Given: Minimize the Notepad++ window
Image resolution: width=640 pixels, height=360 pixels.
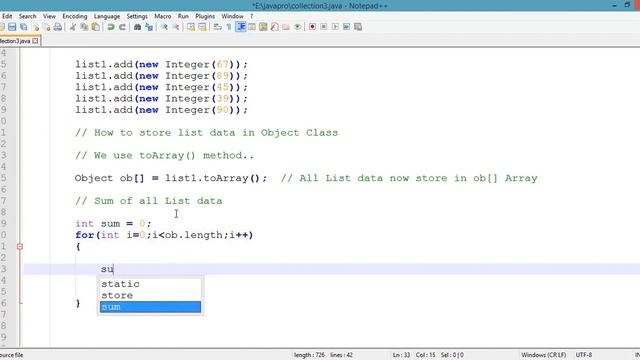Looking at the screenshot, I should pos(614,5).
